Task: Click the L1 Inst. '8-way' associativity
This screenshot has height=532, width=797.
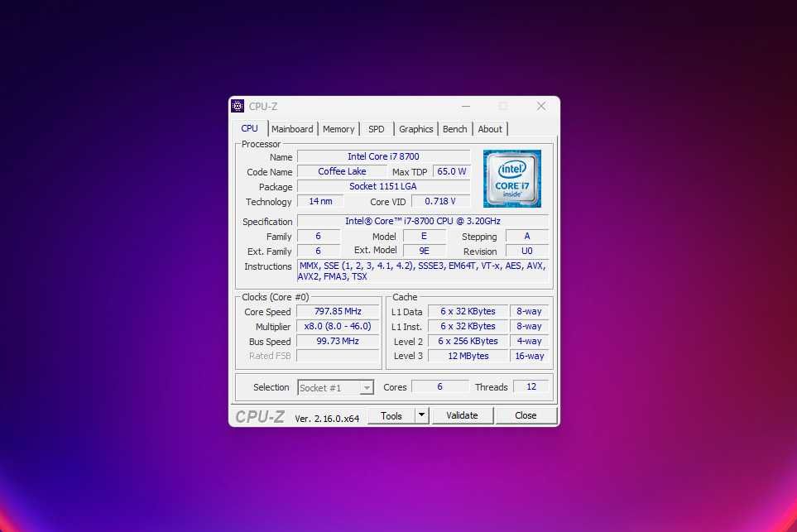Action: [529, 326]
